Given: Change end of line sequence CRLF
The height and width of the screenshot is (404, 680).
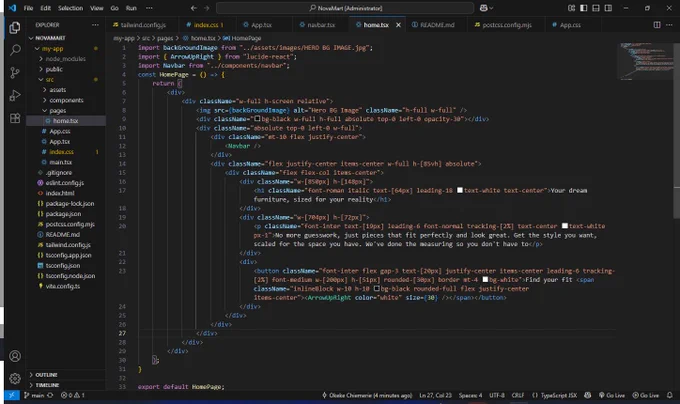Looking at the screenshot, I should click(518, 395).
